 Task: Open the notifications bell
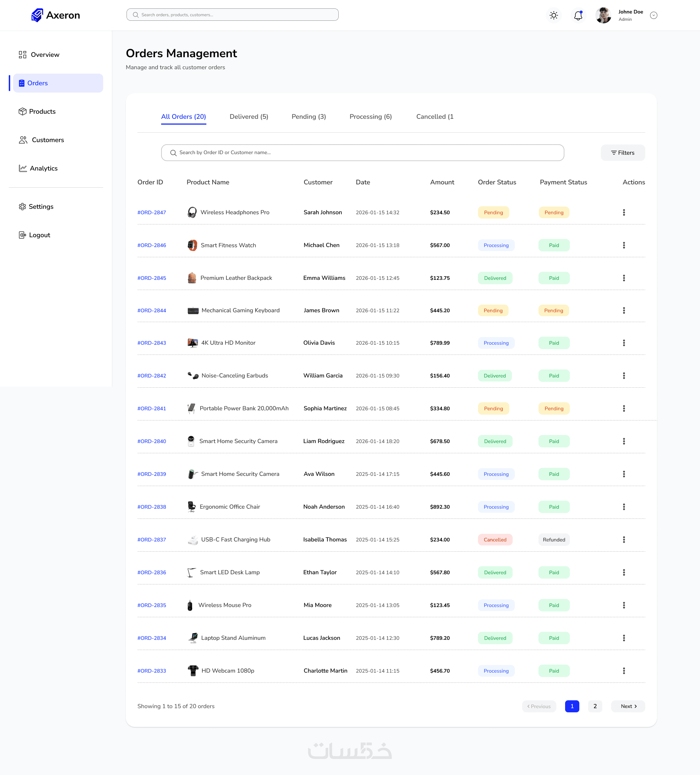(578, 15)
